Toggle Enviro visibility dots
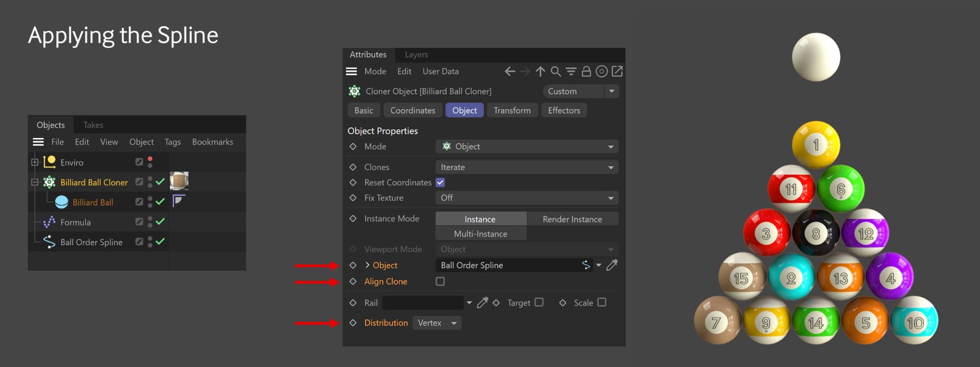 click(x=150, y=162)
